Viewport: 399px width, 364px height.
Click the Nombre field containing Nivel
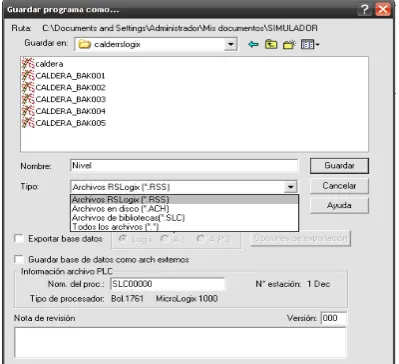(x=184, y=166)
